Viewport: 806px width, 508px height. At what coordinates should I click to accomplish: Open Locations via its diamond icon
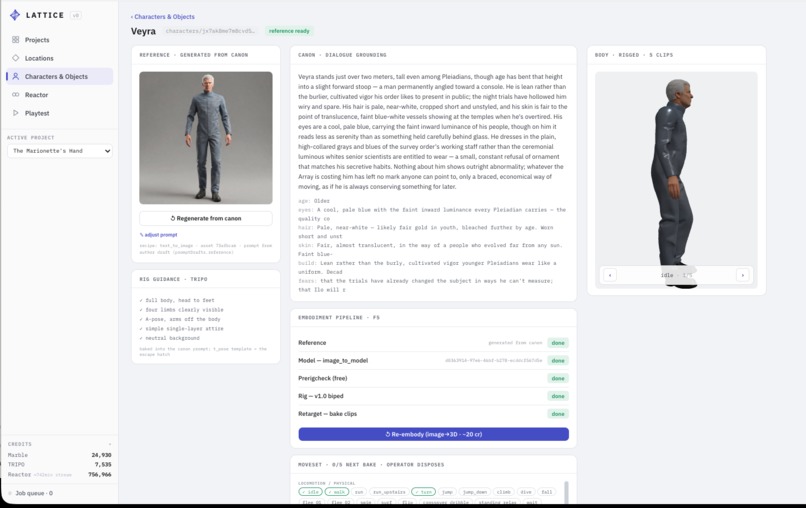click(15, 58)
